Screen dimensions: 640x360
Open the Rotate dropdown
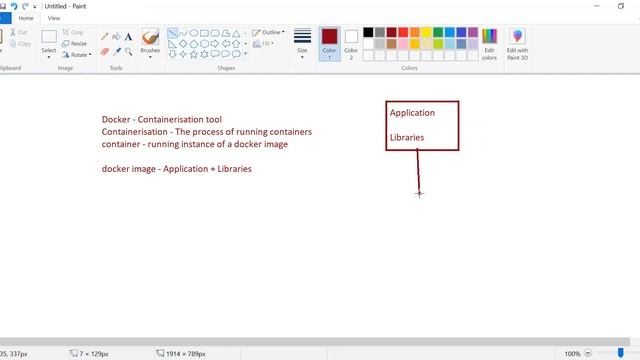[77, 55]
